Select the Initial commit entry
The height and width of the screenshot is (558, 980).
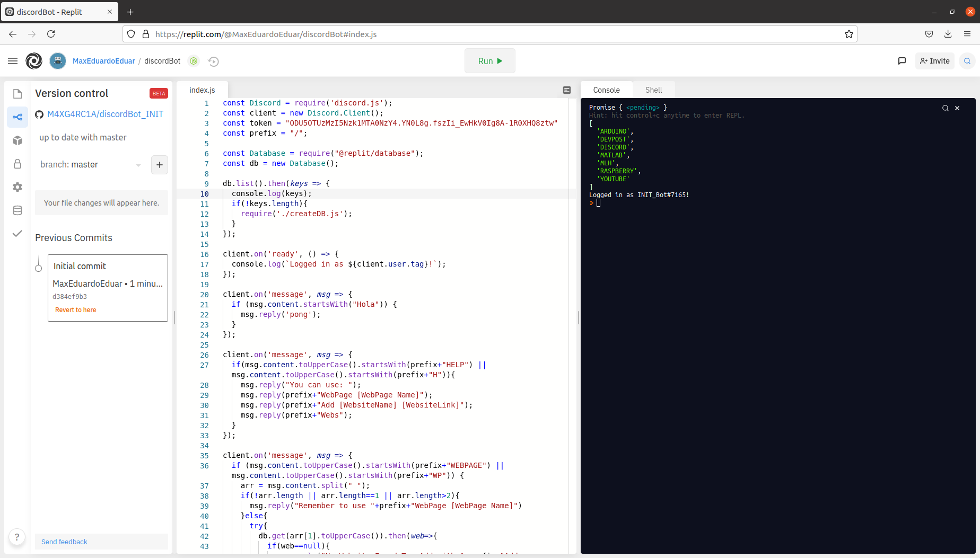(108, 288)
